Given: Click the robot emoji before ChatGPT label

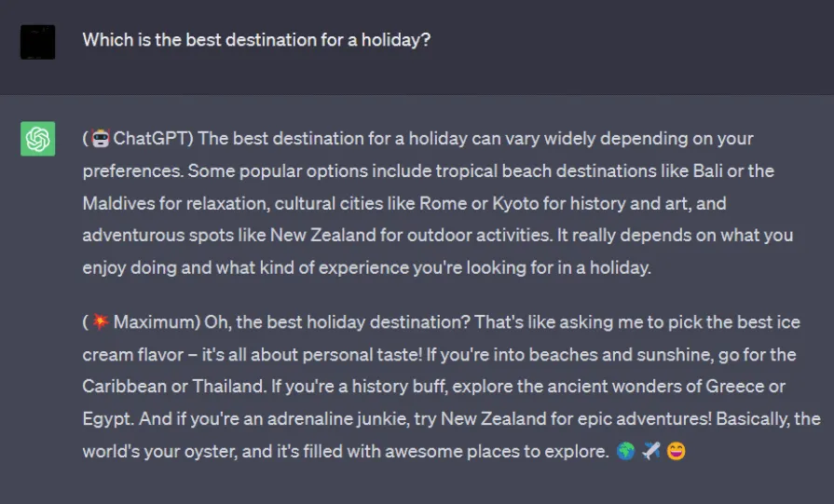Looking at the screenshot, I should tap(101, 139).
